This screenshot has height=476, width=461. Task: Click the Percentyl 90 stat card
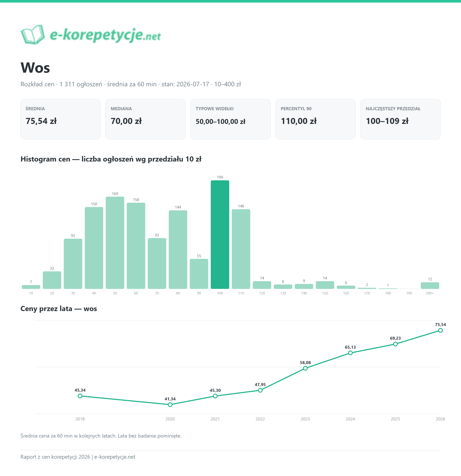pyautogui.click(x=315, y=119)
